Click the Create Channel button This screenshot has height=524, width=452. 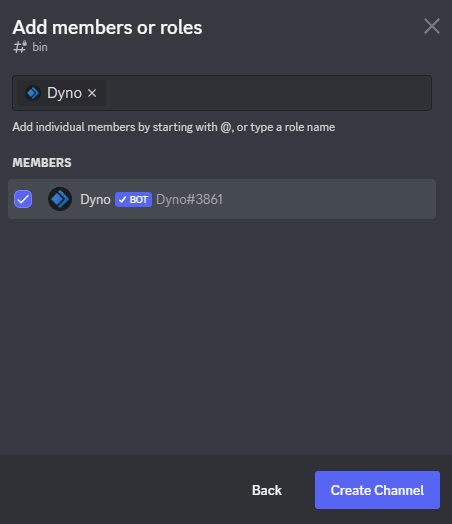click(x=377, y=490)
